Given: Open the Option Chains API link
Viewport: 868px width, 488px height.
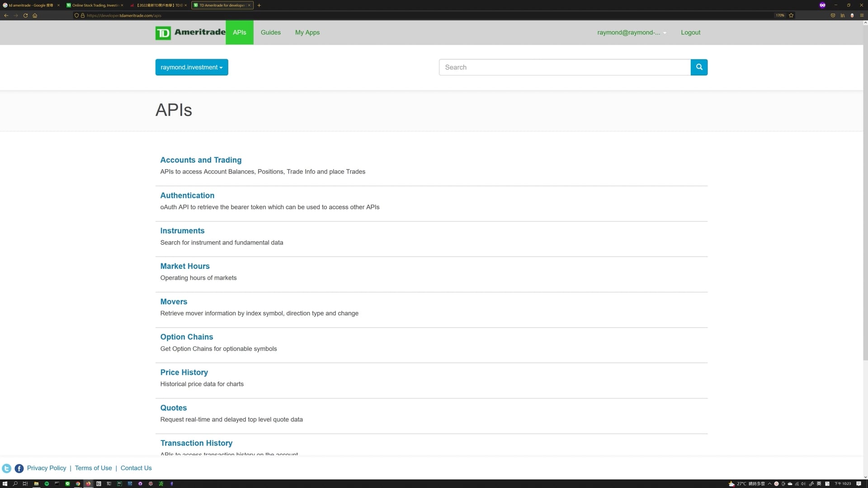Looking at the screenshot, I should click(x=186, y=337).
